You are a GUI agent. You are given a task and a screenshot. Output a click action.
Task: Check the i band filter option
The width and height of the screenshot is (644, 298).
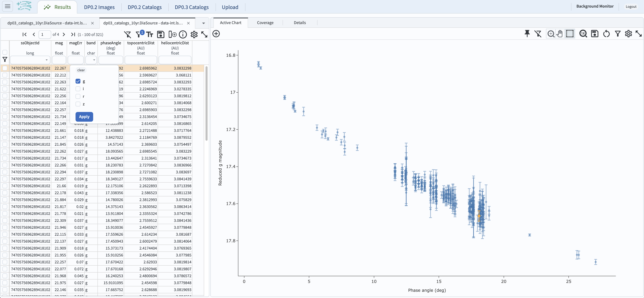point(78,89)
